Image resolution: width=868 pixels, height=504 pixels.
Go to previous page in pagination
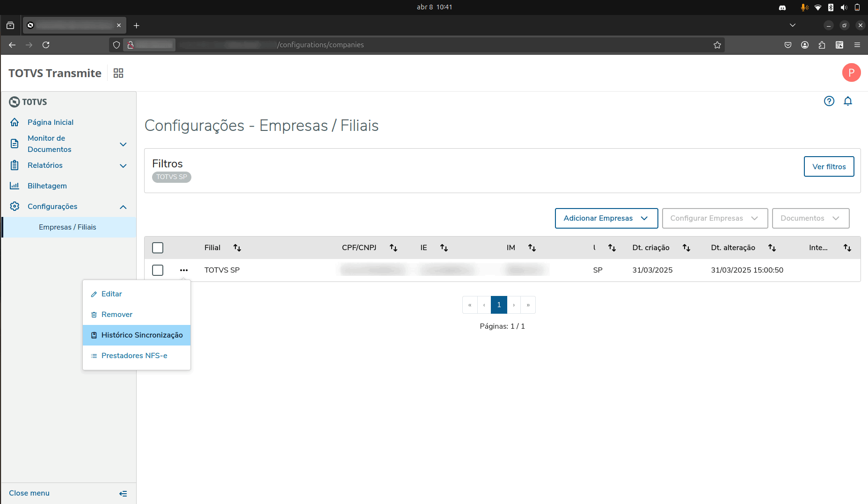[484, 305]
